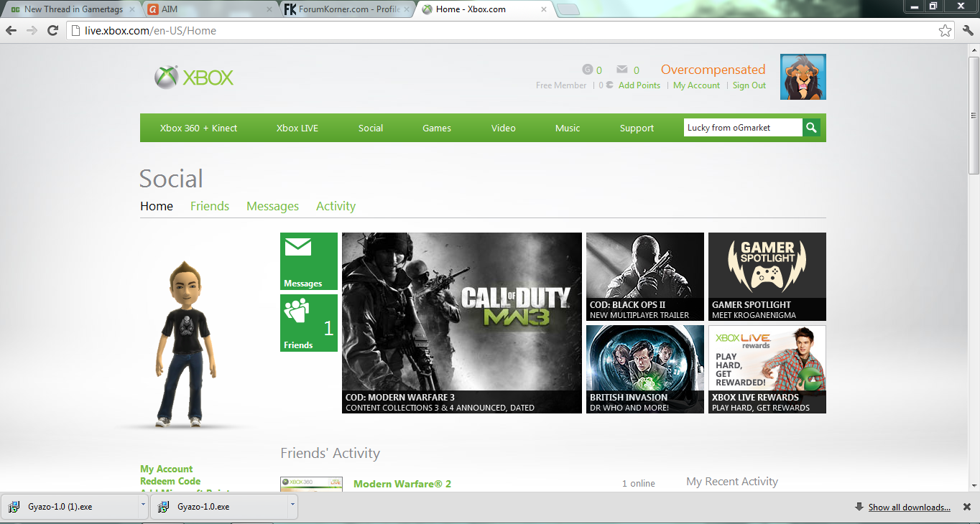Click the My Account link in header
Screen dimensions: 980x524
coord(696,85)
